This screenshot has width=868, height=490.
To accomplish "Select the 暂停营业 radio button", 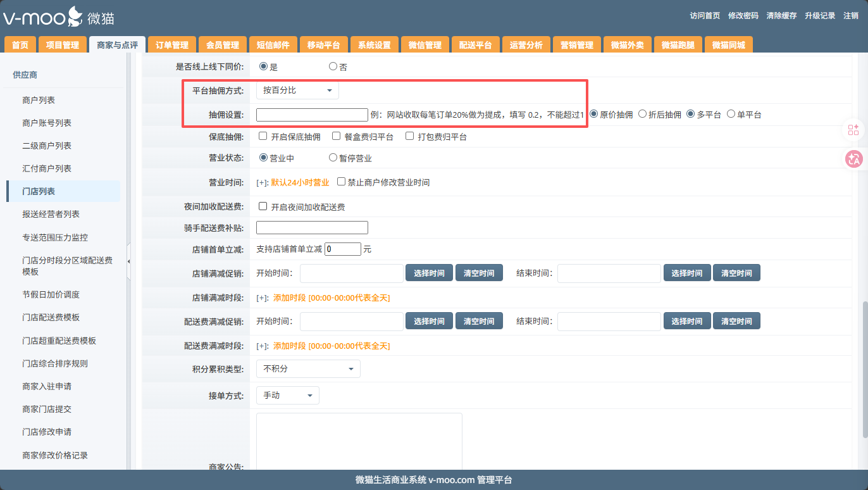I will (333, 158).
